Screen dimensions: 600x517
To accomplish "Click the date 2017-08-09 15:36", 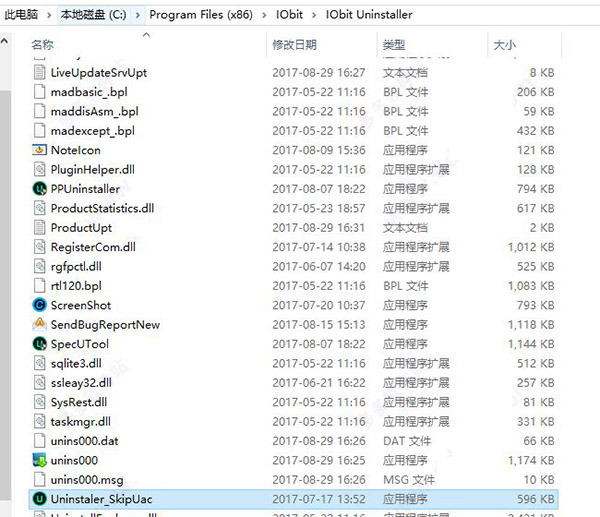I will pyautogui.click(x=319, y=150).
